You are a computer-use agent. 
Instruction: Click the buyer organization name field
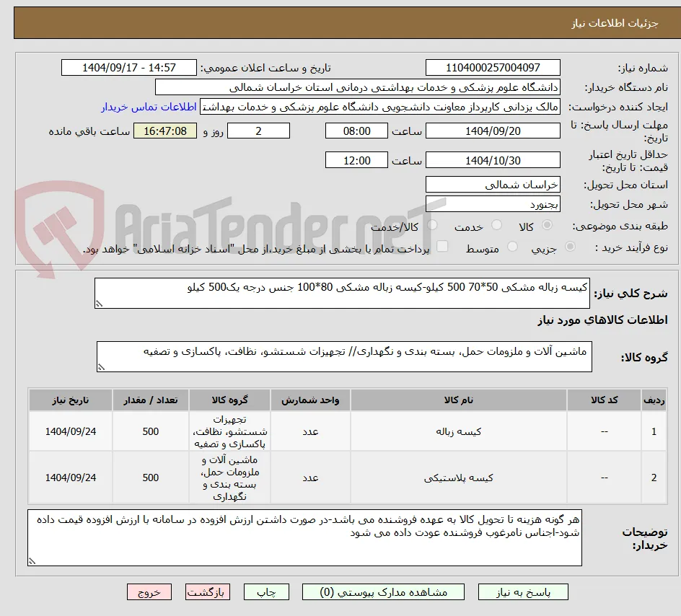[357, 87]
